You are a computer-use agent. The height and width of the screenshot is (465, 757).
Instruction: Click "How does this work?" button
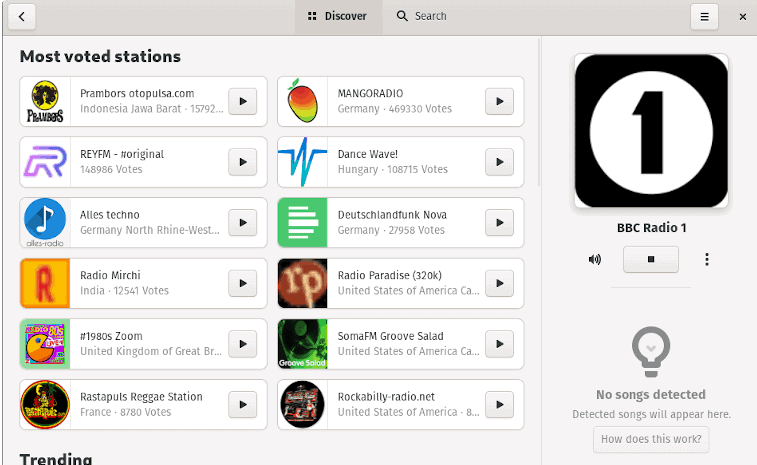[x=650, y=438]
